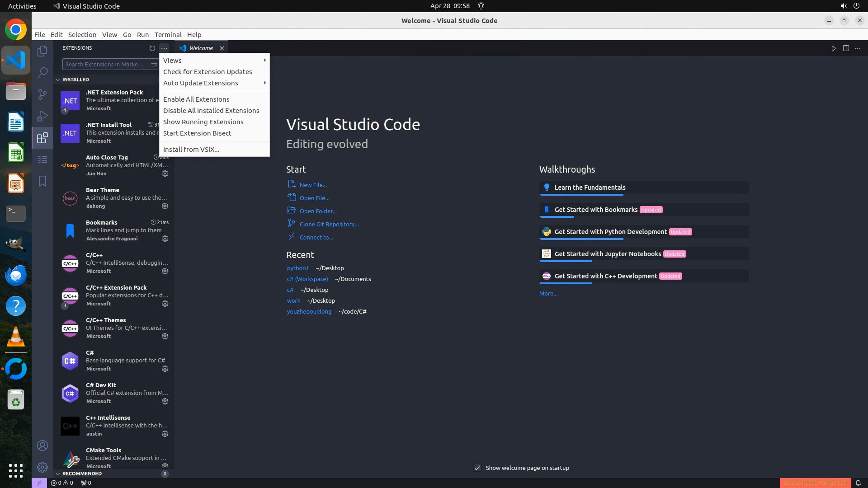Viewport: 868px width, 488px height.
Task: Open gear menu for Bear Theme extension
Action: point(165,206)
